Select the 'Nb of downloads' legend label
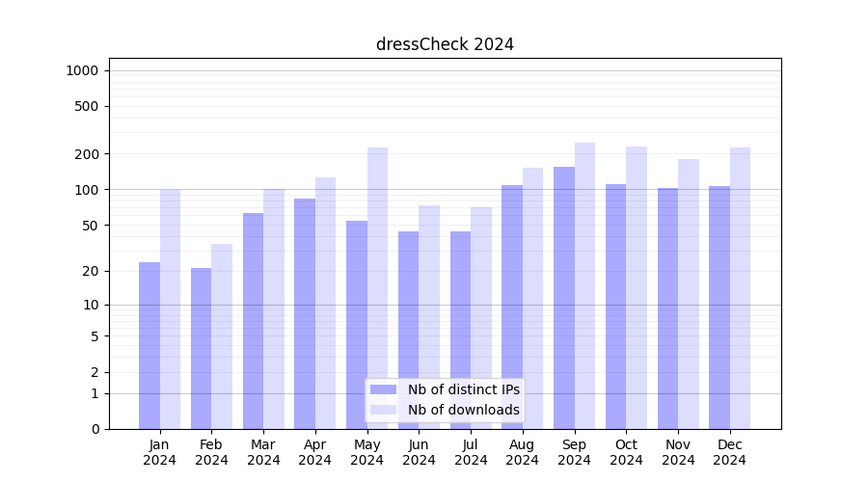Viewport: 868px width, 482px height. (x=463, y=410)
